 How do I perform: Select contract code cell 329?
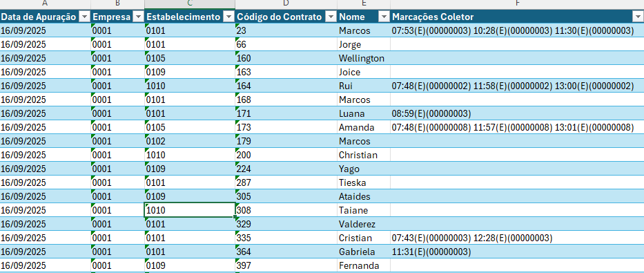pos(286,224)
